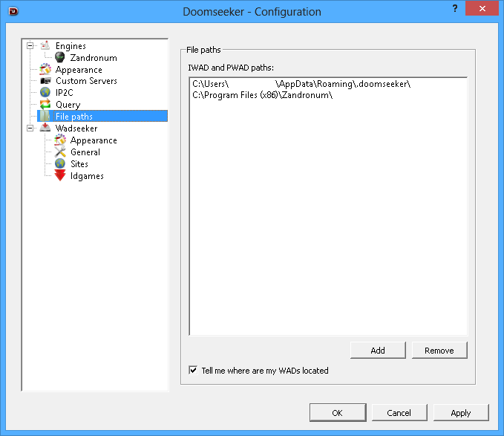
Task: Open the top-level Appearance page
Action: point(79,70)
